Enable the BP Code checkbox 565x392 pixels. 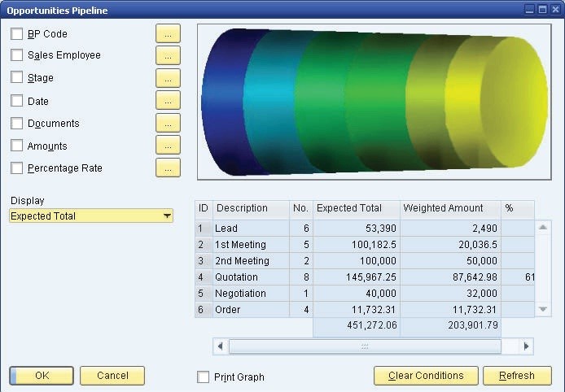(x=17, y=34)
